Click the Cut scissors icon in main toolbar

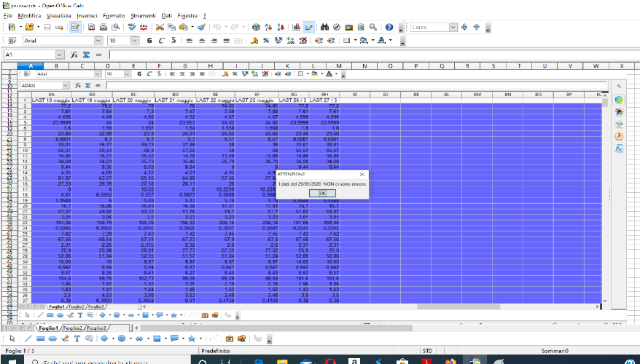(160, 28)
